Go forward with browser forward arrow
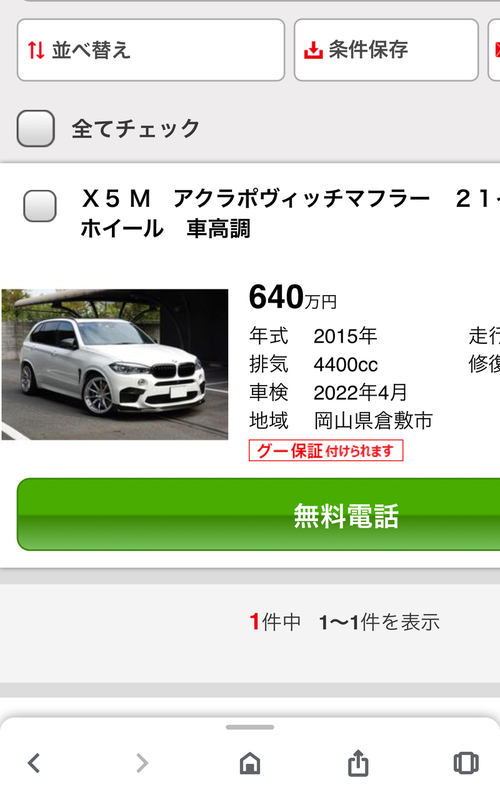 142,763
